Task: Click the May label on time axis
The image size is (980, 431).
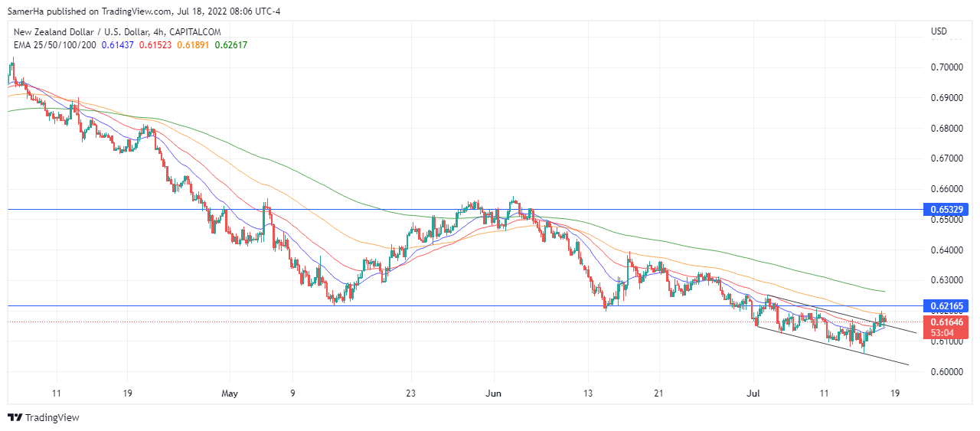Action: pyautogui.click(x=230, y=393)
